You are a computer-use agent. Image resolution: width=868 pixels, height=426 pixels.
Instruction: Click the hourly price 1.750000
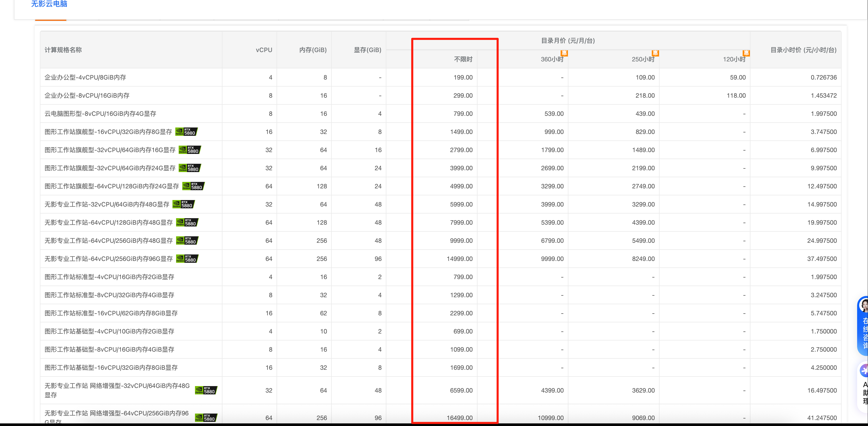[823, 332]
